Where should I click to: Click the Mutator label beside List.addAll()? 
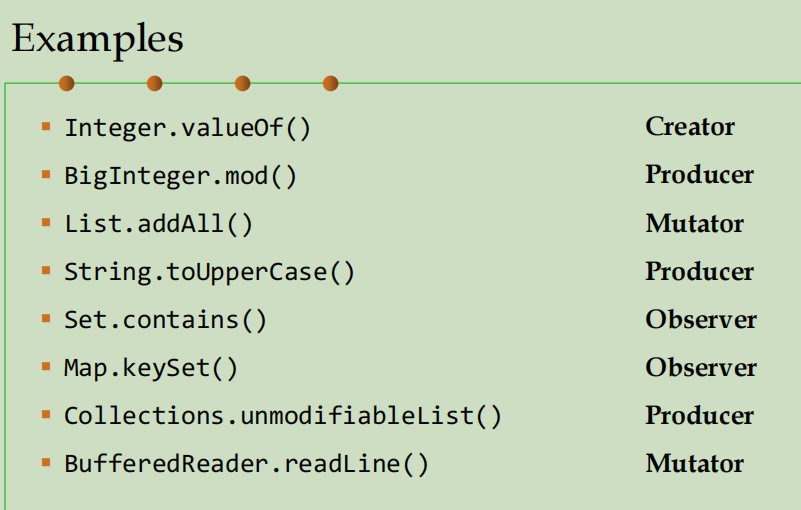pyautogui.click(x=694, y=223)
